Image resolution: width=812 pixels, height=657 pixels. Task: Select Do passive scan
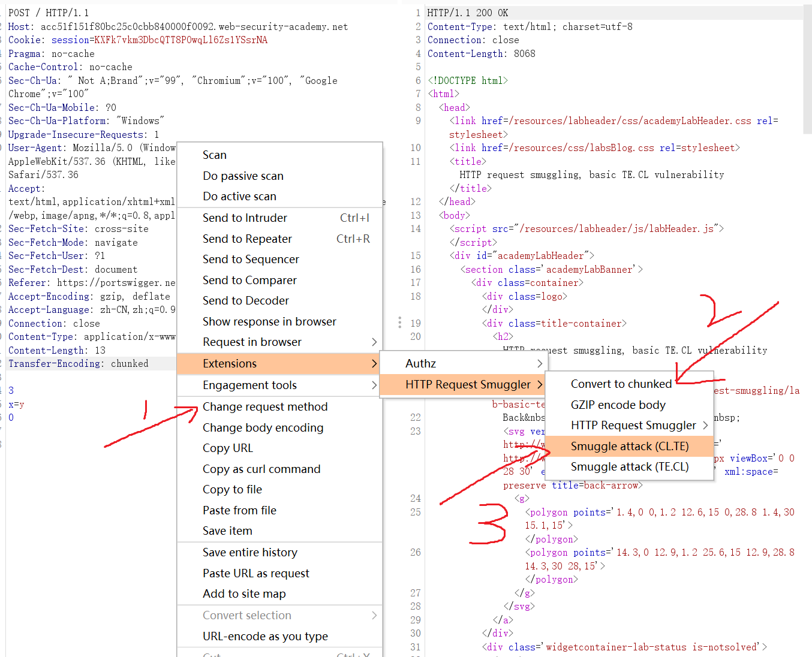(x=279, y=176)
